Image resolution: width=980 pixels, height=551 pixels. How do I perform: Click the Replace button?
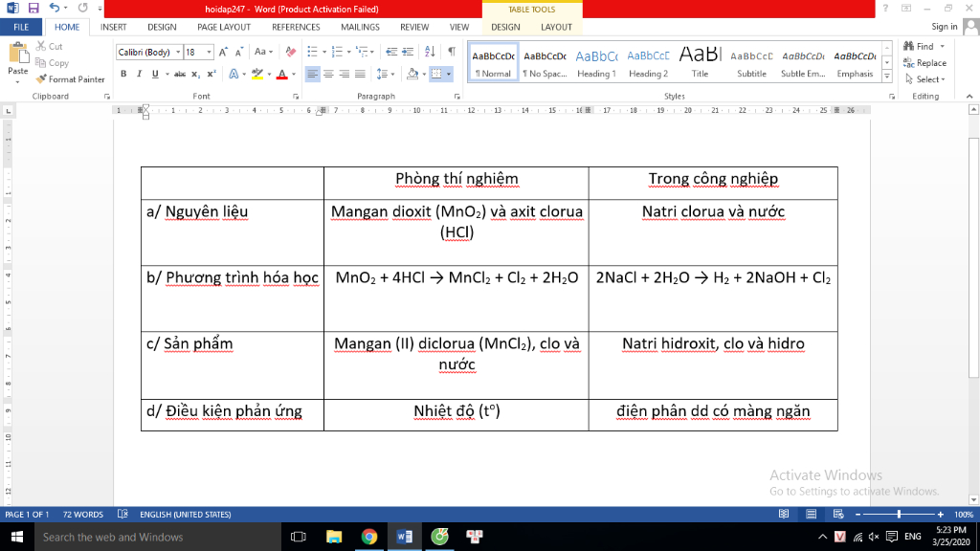pos(924,63)
